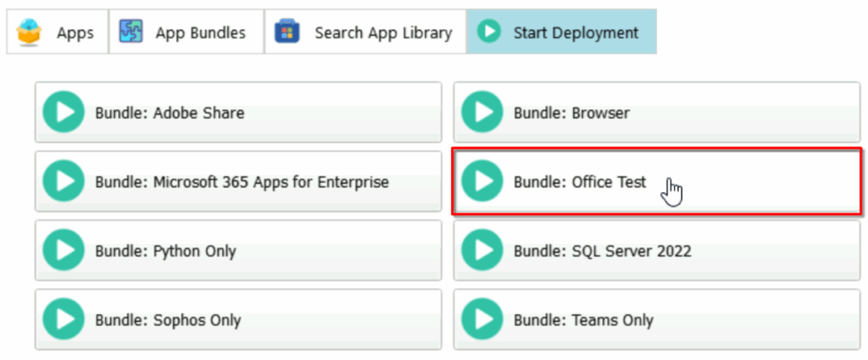Click play icon for Microsoft 365 Apps bundle
868x360 pixels.
pyautogui.click(x=64, y=180)
